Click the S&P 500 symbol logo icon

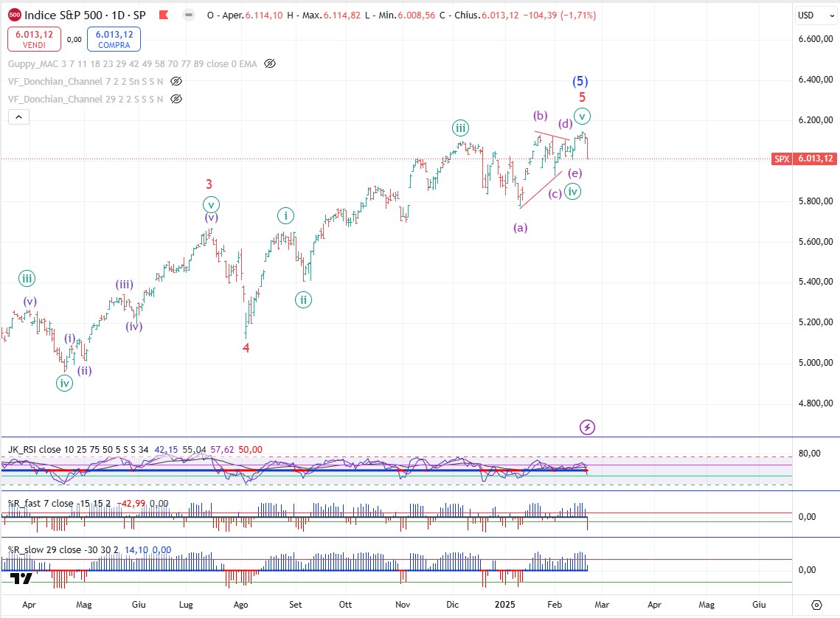(x=15, y=15)
